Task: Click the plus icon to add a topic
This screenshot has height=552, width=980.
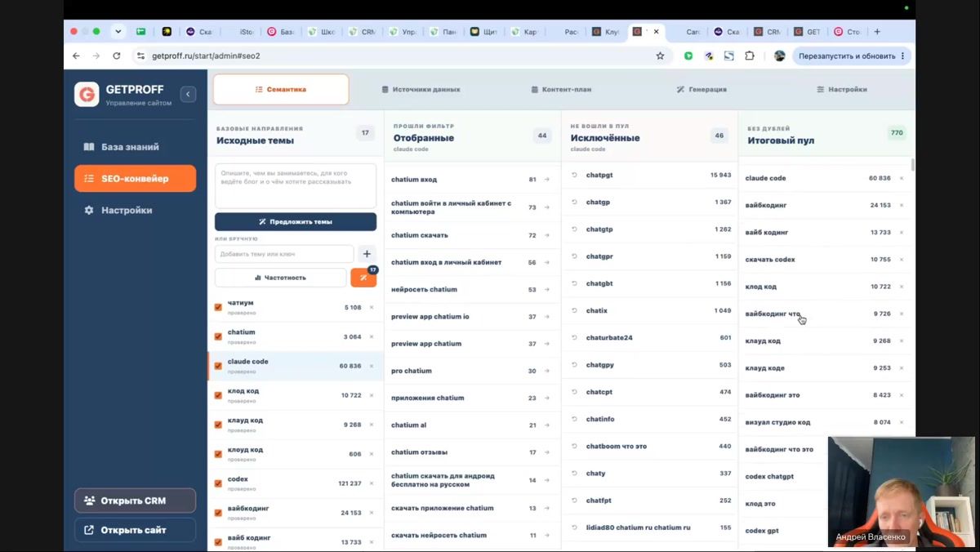Action: (367, 254)
